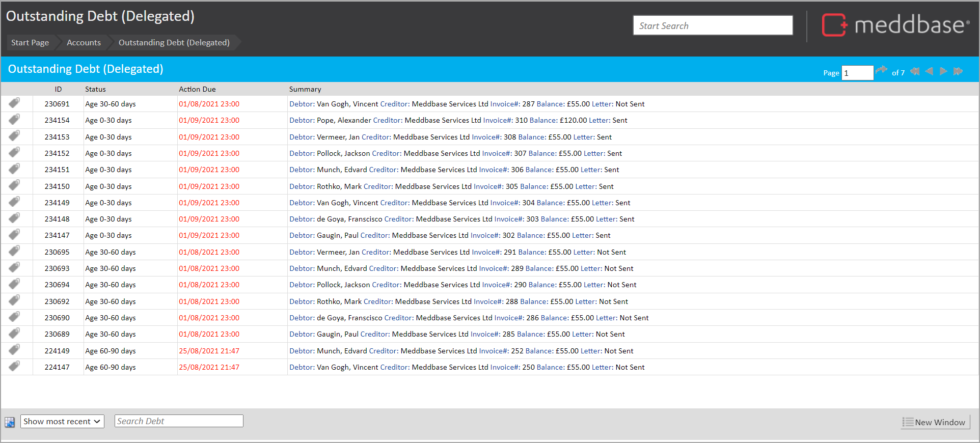Open the Start Page breadcrumb
This screenshot has height=443, width=980.
pos(30,43)
